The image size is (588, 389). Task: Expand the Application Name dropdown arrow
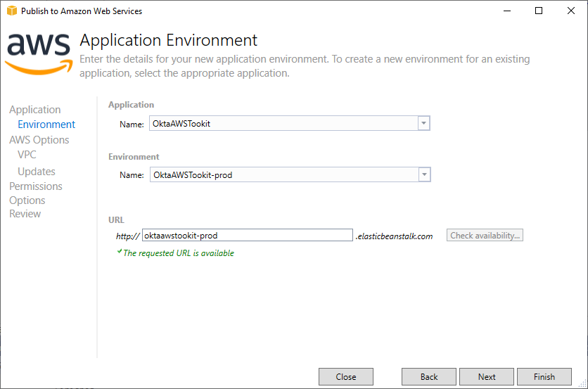click(423, 123)
